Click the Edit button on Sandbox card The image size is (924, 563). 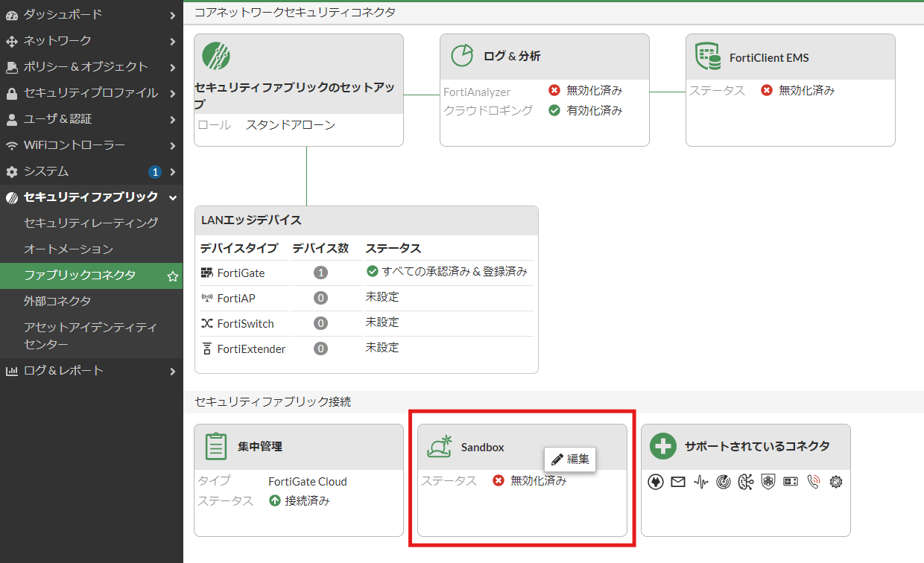pyautogui.click(x=570, y=459)
